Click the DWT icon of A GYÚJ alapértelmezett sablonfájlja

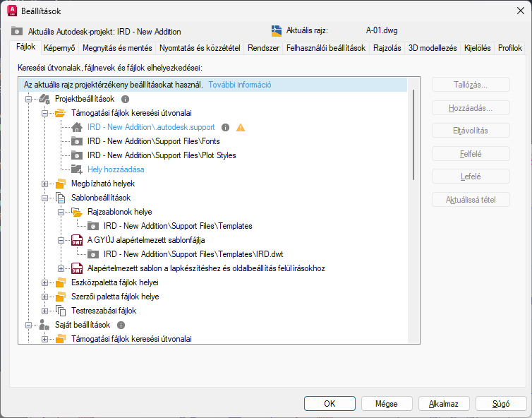coord(78,240)
